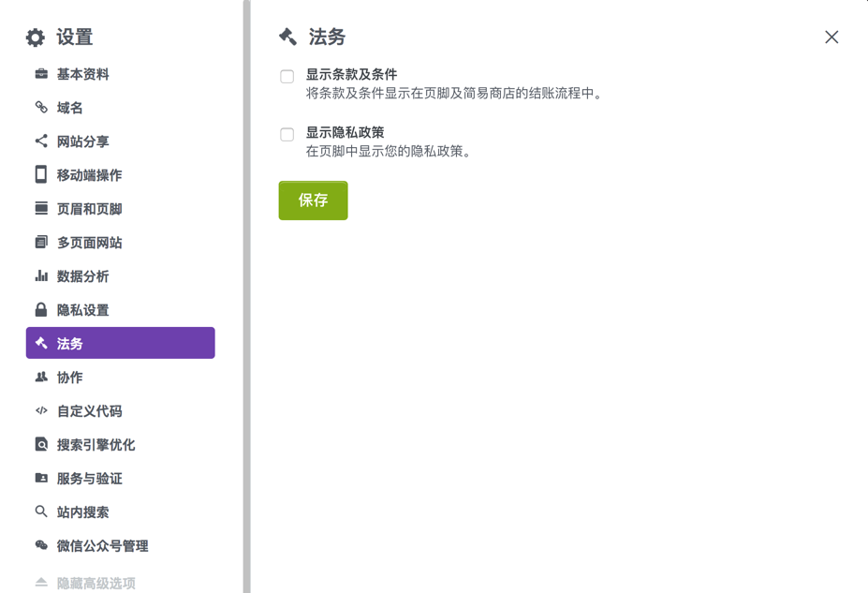This screenshot has width=868, height=593.
Task: Click the green 保存 button
Action: (314, 200)
